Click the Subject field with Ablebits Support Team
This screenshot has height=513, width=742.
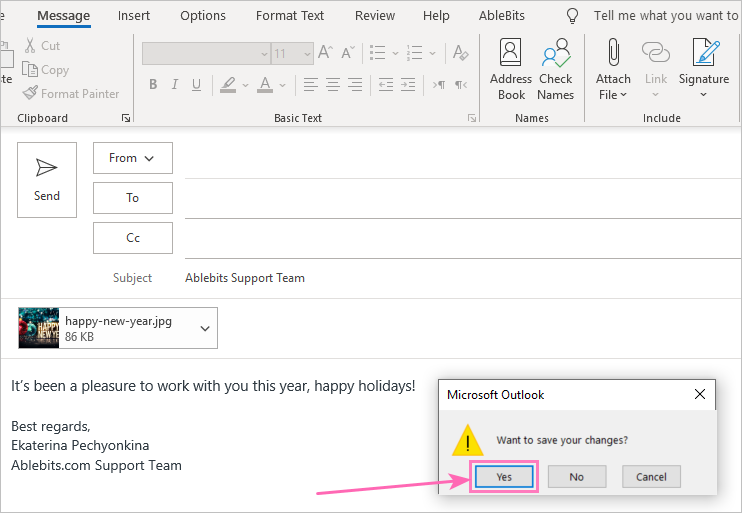(x=463, y=278)
